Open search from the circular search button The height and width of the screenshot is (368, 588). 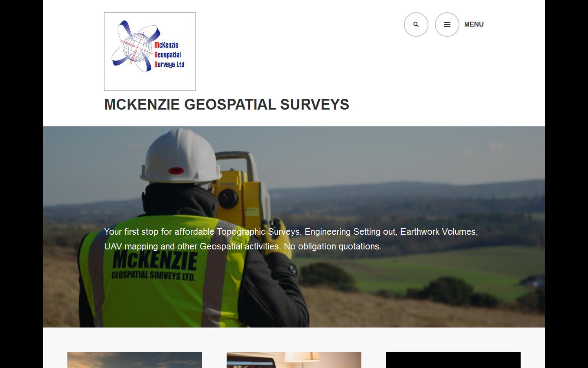[416, 24]
